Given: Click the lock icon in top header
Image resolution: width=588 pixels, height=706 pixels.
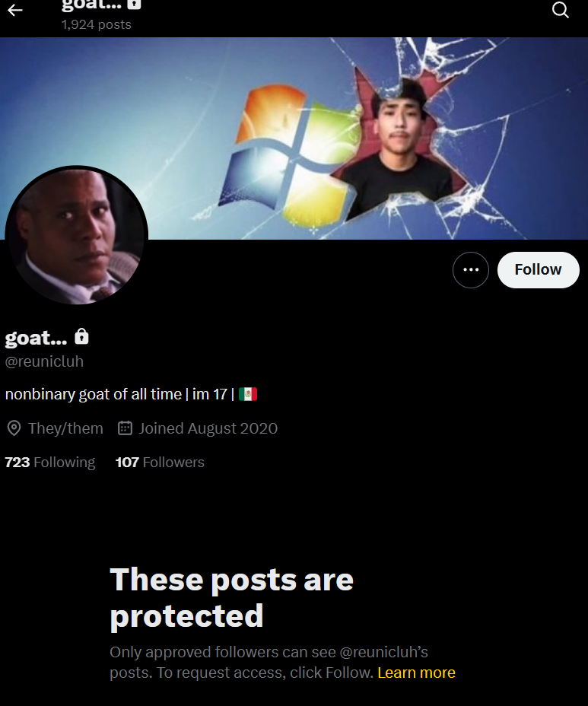Looking at the screenshot, I should [134, 4].
